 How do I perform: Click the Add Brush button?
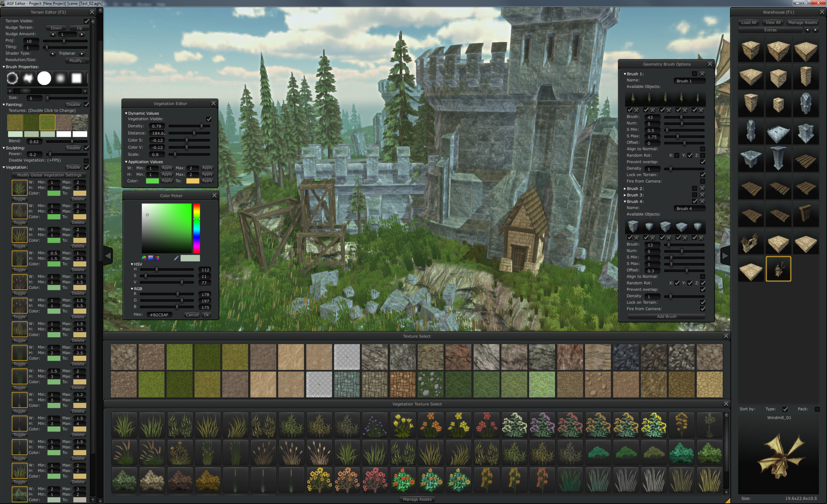point(666,316)
